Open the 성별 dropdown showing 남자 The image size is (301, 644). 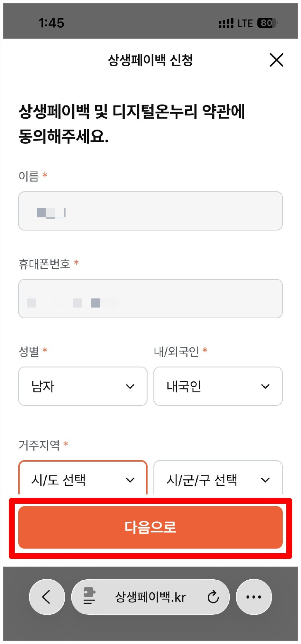coord(83,386)
